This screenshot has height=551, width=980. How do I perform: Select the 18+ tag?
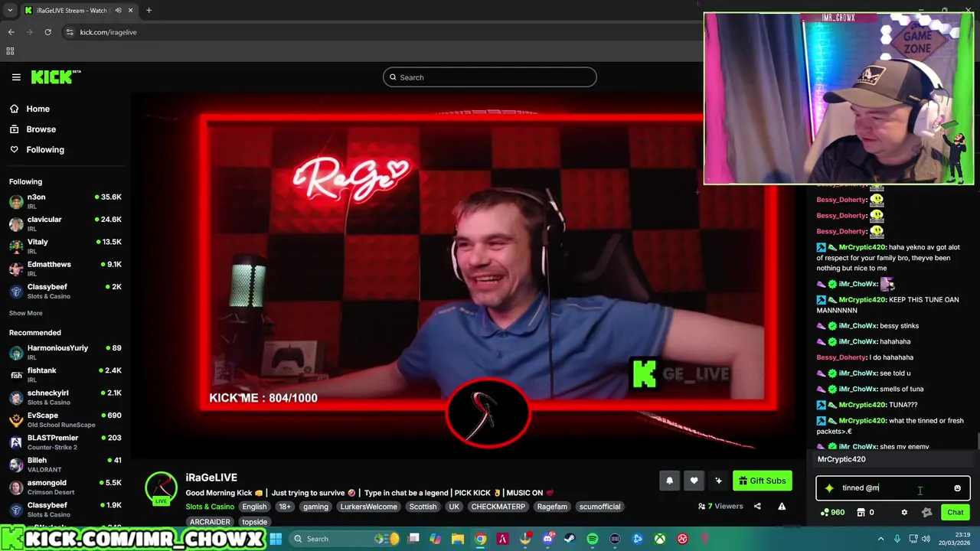(285, 507)
